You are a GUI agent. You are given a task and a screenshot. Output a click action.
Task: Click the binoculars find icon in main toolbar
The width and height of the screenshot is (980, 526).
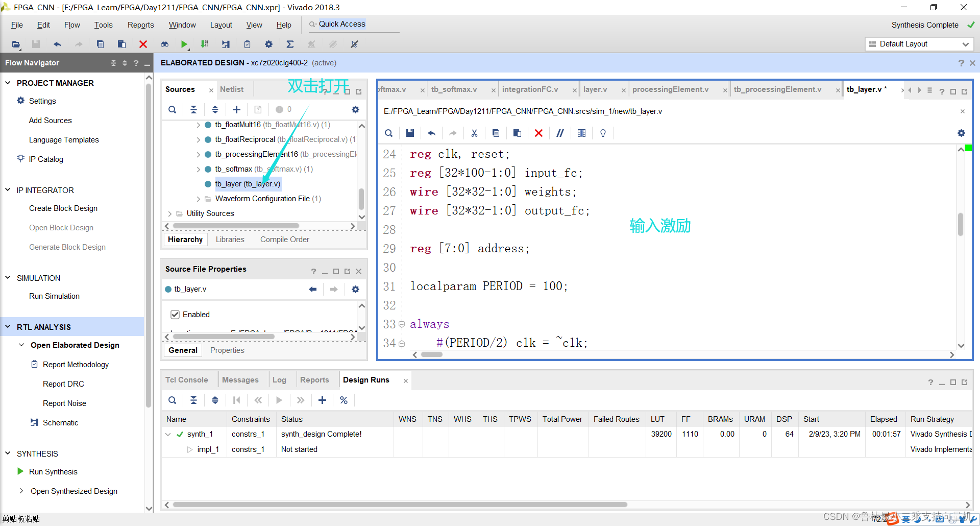[164, 44]
